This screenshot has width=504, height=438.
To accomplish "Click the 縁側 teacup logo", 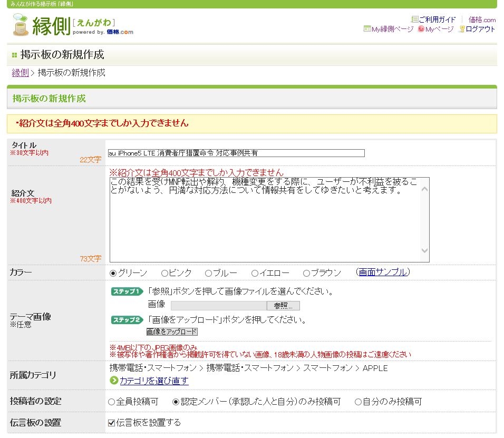I will [21, 25].
